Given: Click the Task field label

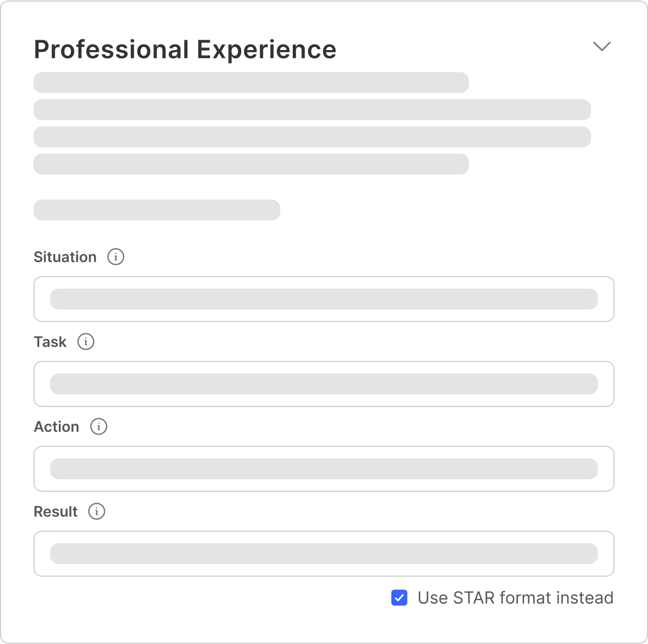Looking at the screenshot, I should 50,342.
